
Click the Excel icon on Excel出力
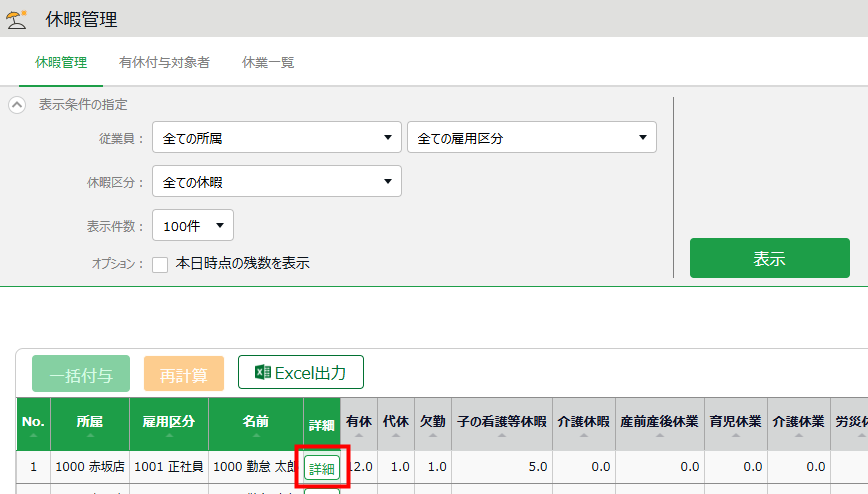263,373
